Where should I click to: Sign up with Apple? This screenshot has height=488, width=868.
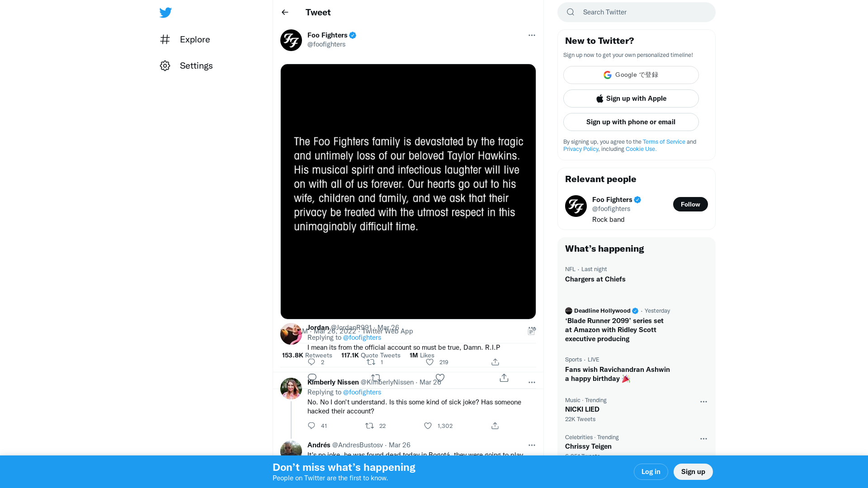631,99
